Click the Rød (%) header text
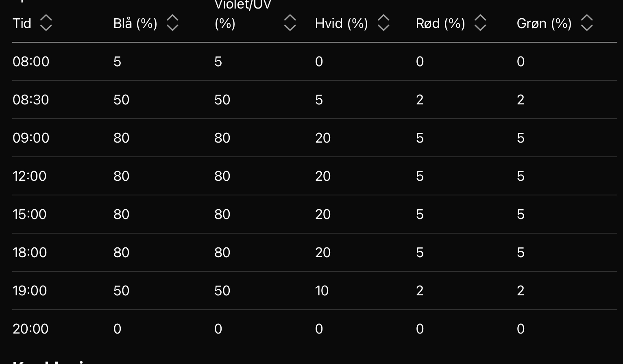The image size is (623, 364). [x=440, y=23]
